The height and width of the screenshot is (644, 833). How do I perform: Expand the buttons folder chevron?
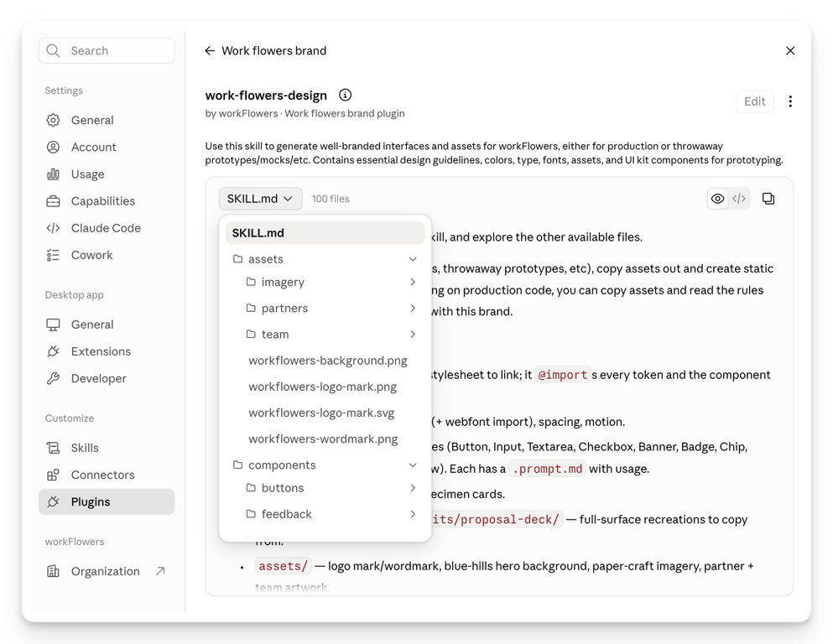click(x=413, y=488)
